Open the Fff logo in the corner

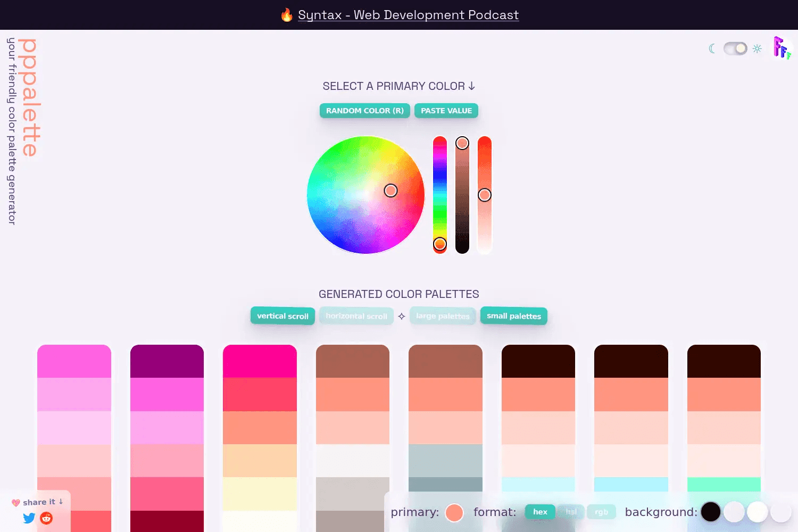[782, 48]
